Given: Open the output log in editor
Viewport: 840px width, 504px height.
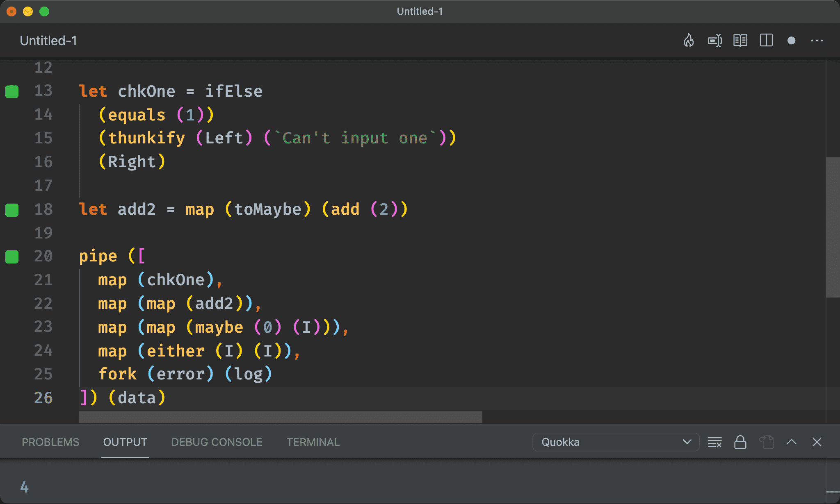Looking at the screenshot, I should [766, 442].
